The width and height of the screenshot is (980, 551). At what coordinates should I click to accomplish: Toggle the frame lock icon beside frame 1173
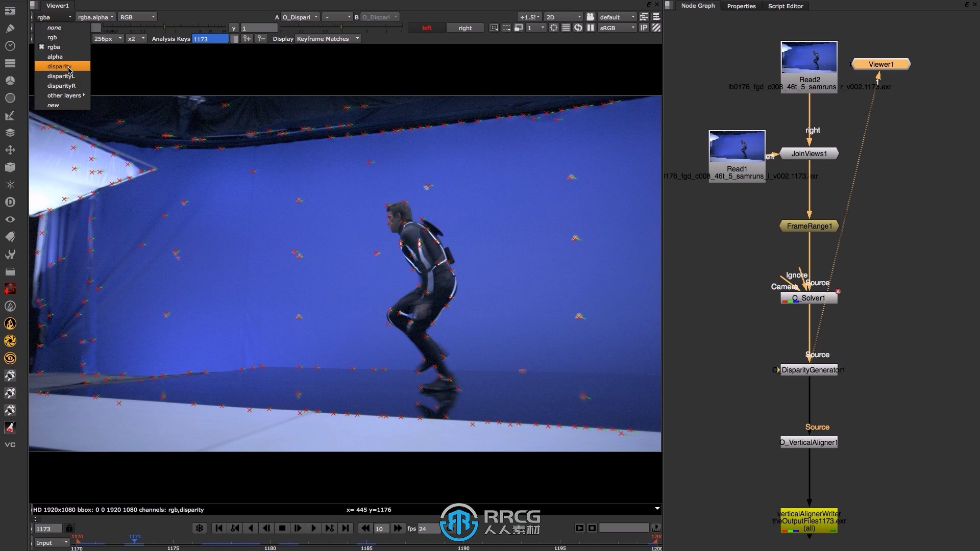coord(69,528)
